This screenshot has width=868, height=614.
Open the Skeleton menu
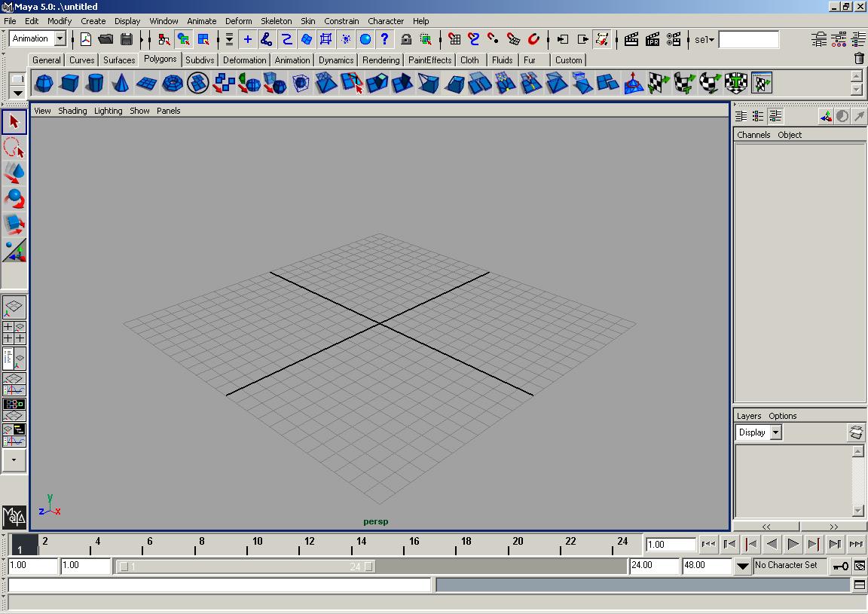tap(277, 21)
